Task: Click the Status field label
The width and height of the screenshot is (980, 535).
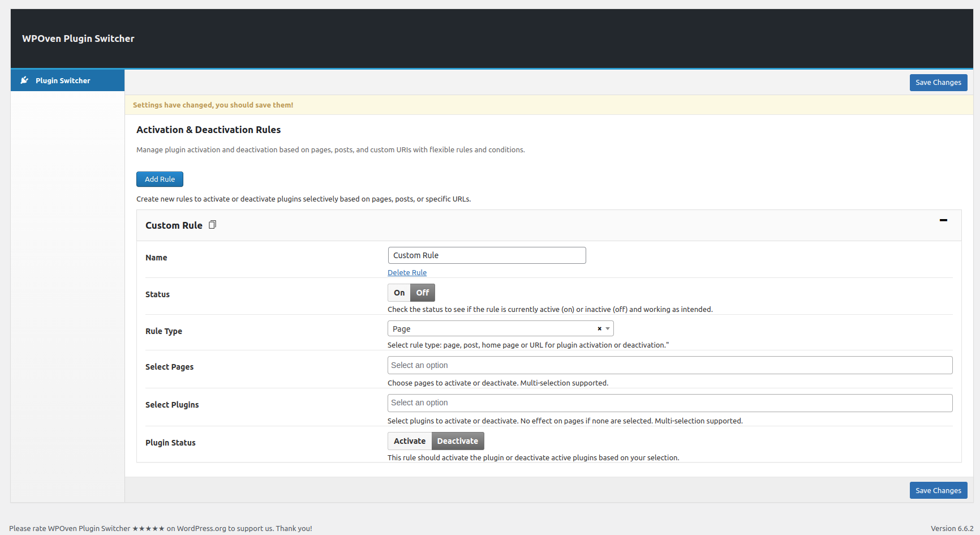Action: click(157, 294)
